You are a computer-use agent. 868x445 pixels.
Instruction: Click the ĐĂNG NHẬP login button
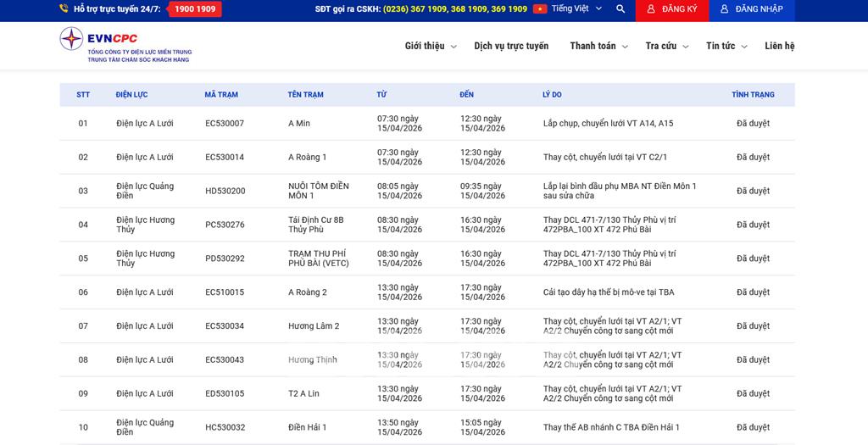[x=751, y=9]
